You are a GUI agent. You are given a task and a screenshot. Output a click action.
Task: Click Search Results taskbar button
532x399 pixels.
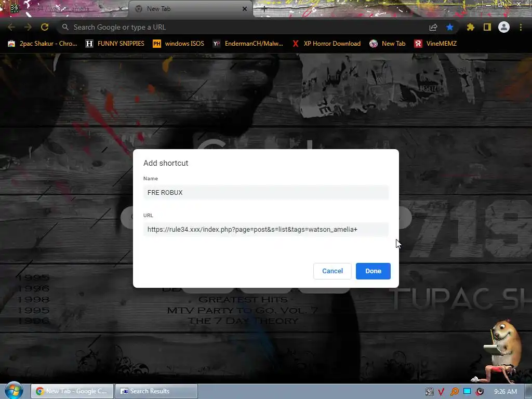pos(156,391)
